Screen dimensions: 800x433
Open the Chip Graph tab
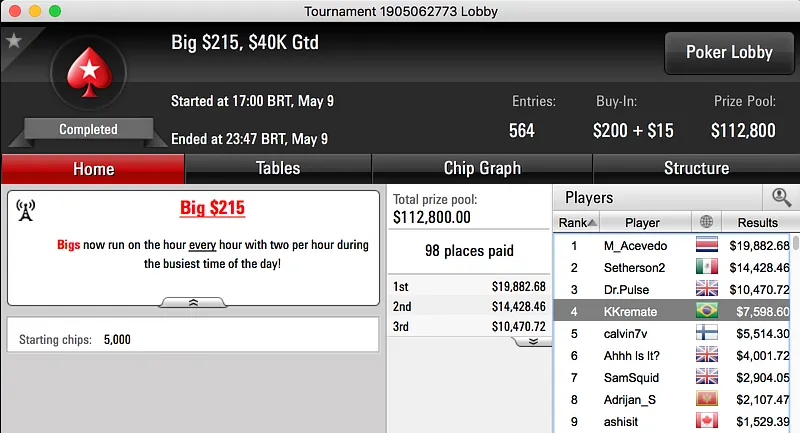[x=482, y=168]
